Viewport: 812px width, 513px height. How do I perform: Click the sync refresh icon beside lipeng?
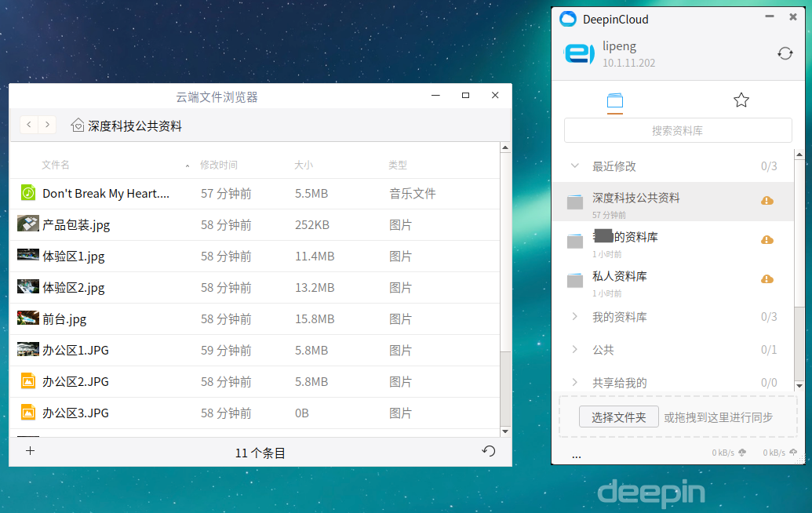785,53
